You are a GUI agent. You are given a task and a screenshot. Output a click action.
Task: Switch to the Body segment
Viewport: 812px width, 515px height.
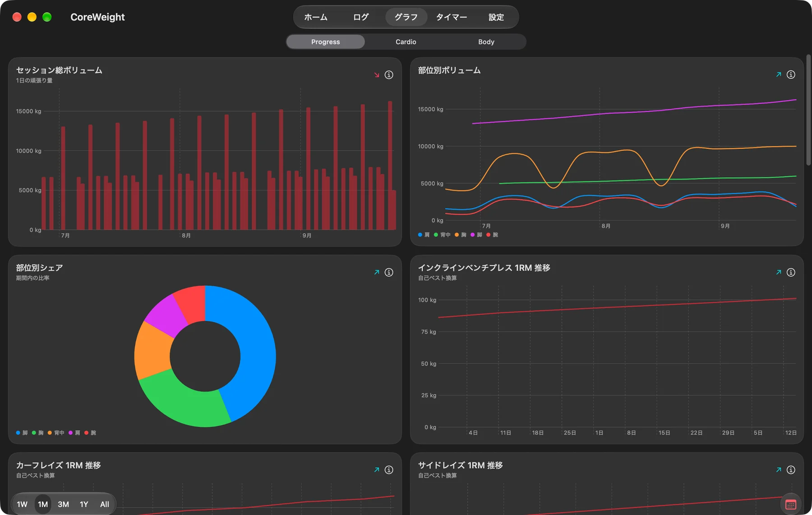486,42
